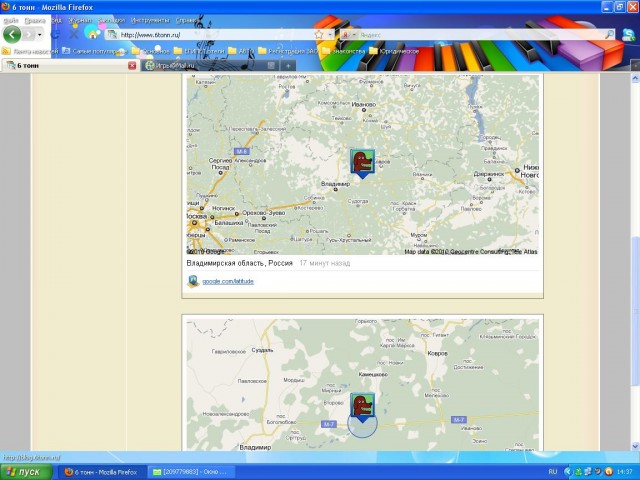
Task: Start search with the magnifier icon
Action: 609,35
